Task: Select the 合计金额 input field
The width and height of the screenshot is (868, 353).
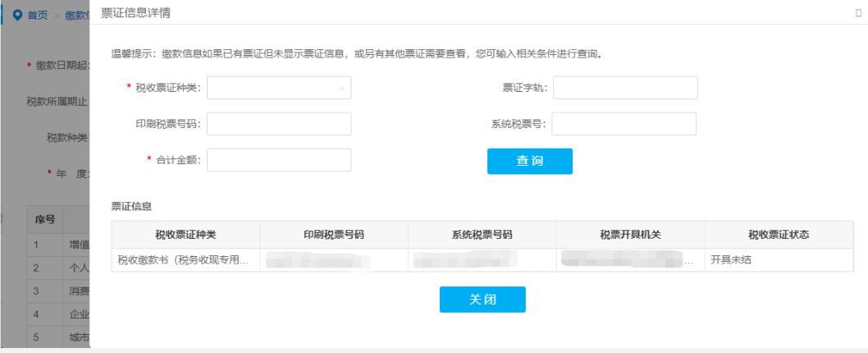Action: click(x=279, y=160)
